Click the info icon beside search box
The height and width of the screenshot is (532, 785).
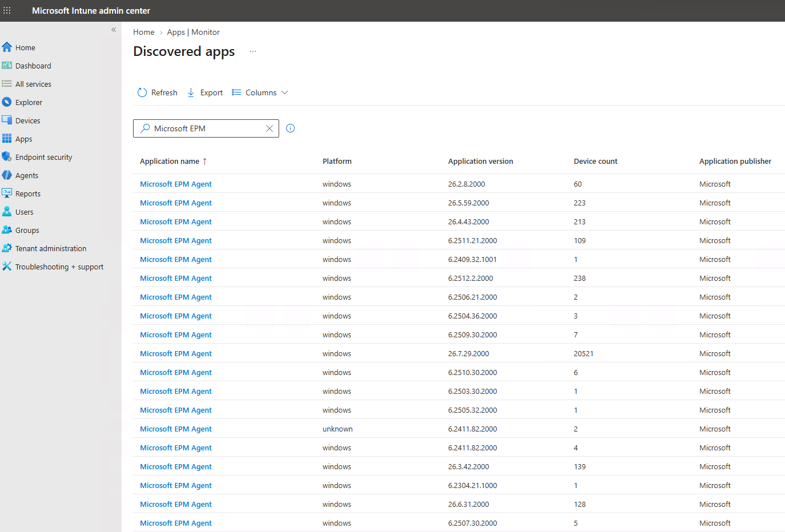[x=291, y=128]
